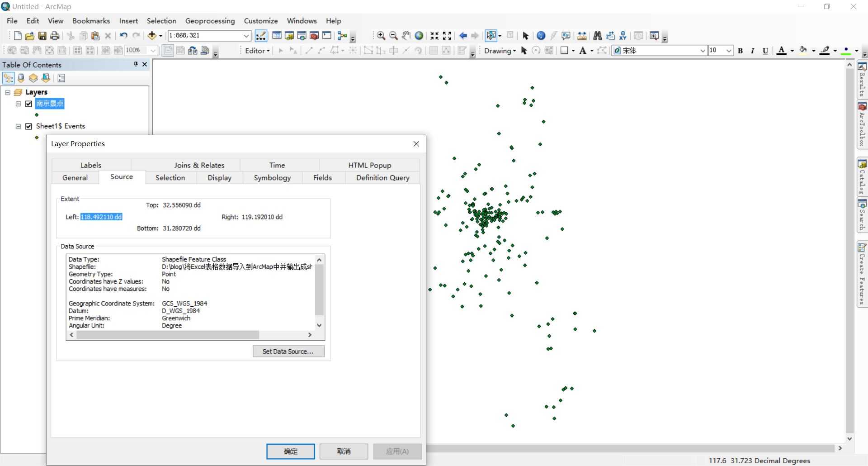Toggle visibility of the 南京景点 layer
The image size is (868, 466).
point(28,104)
